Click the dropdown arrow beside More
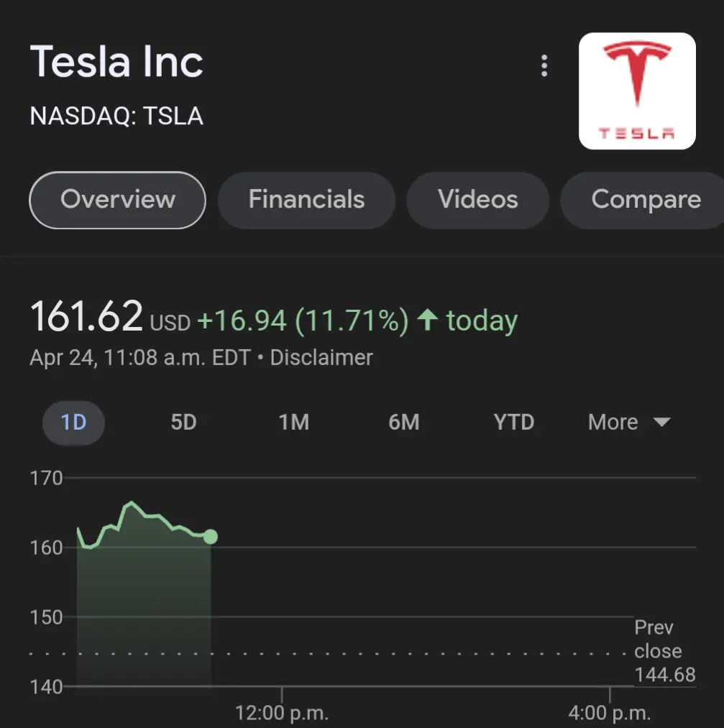 pos(661,422)
